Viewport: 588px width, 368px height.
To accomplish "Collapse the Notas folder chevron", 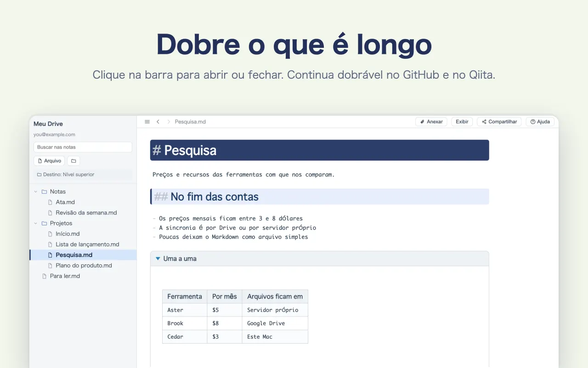I will tap(36, 191).
